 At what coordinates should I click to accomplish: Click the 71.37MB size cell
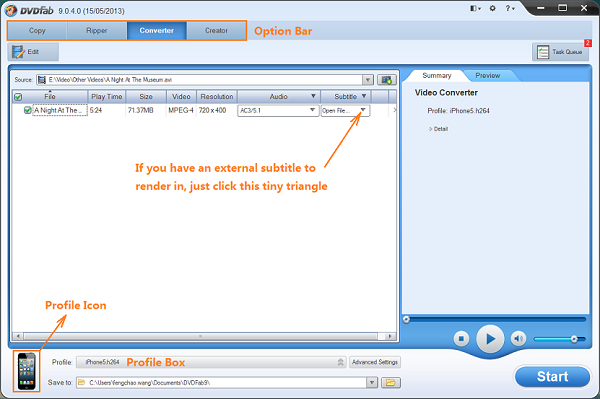pos(140,110)
